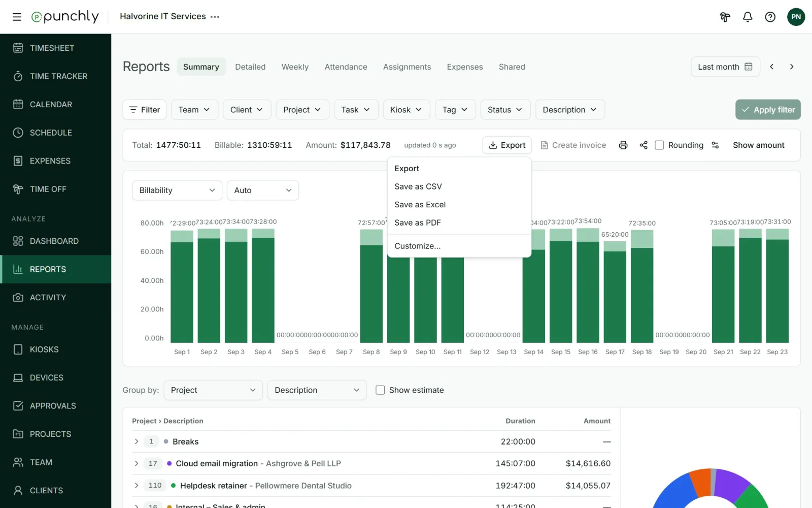Choose Save as PDF
812x508 pixels.
[459, 223]
